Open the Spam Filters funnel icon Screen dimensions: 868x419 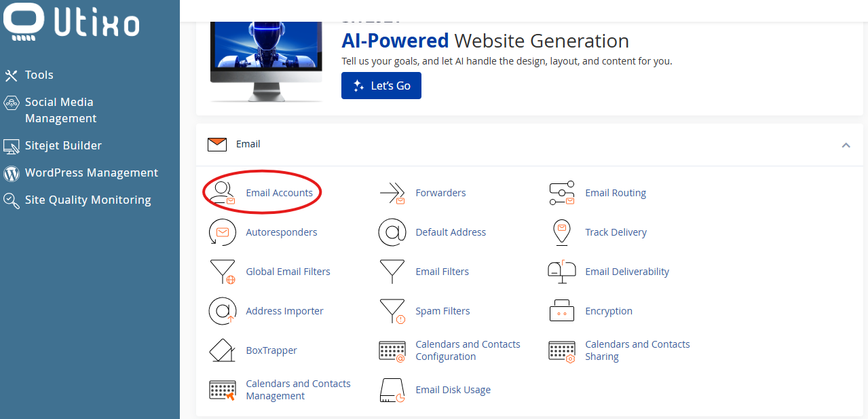(x=392, y=312)
